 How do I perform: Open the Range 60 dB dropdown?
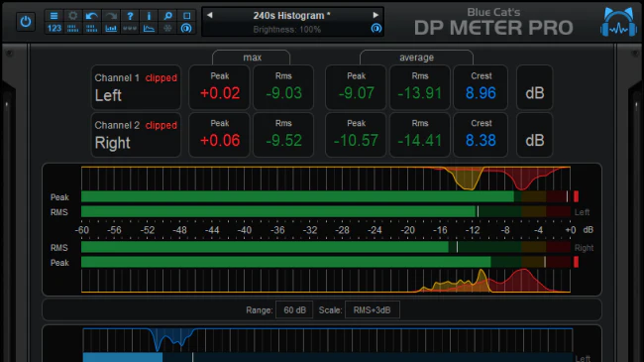coord(294,310)
